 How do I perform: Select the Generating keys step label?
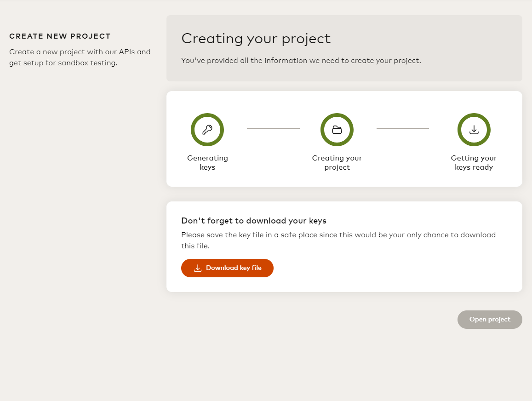207,163
